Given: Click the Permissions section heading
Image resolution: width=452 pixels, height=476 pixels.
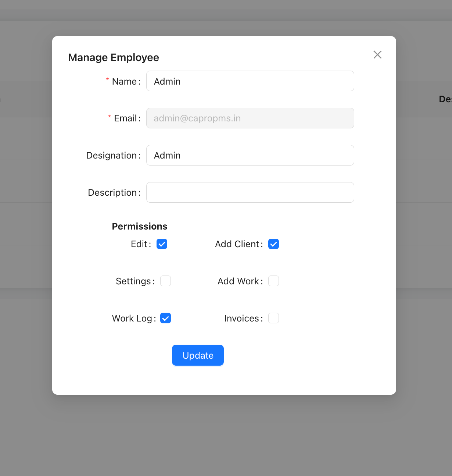Looking at the screenshot, I should [x=140, y=226].
